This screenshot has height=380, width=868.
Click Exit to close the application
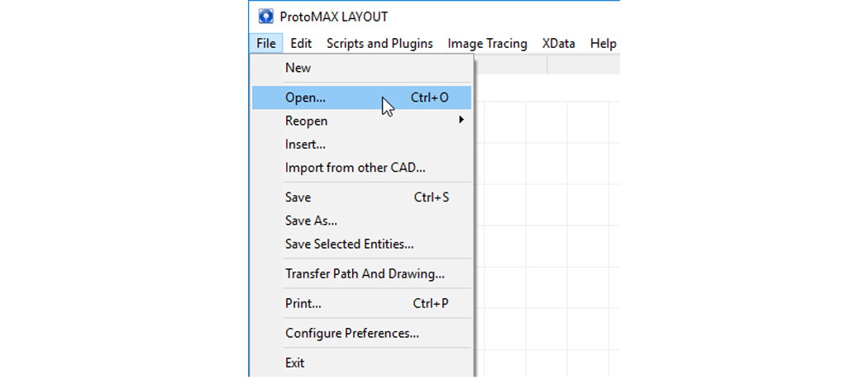point(295,363)
